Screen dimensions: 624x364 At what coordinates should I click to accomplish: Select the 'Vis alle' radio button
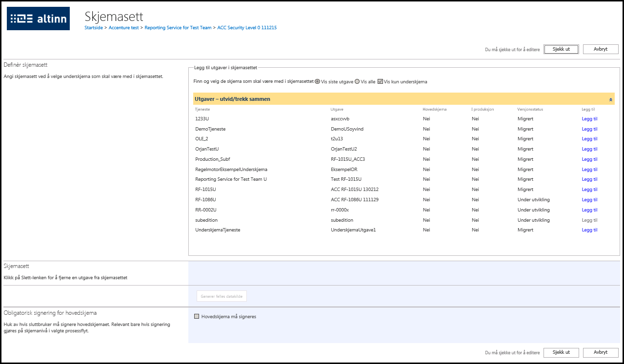pyautogui.click(x=357, y=81)
